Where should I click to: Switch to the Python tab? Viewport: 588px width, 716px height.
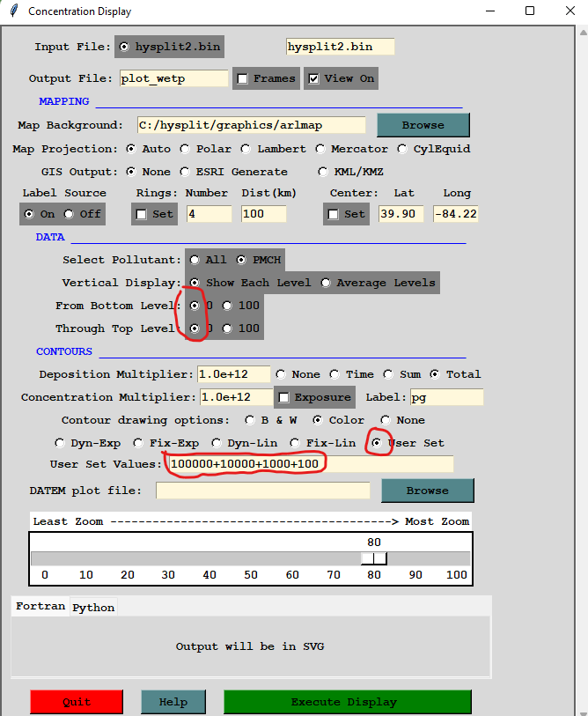[x=93, y=608]
